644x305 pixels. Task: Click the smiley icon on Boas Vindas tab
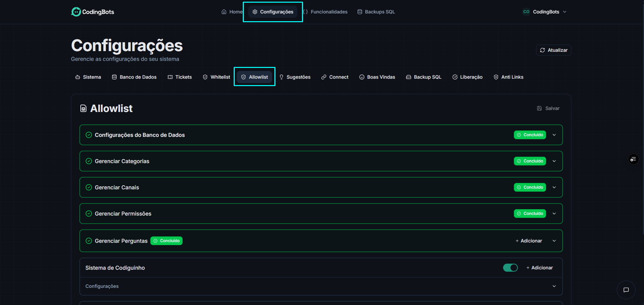(x=362, y=77)
